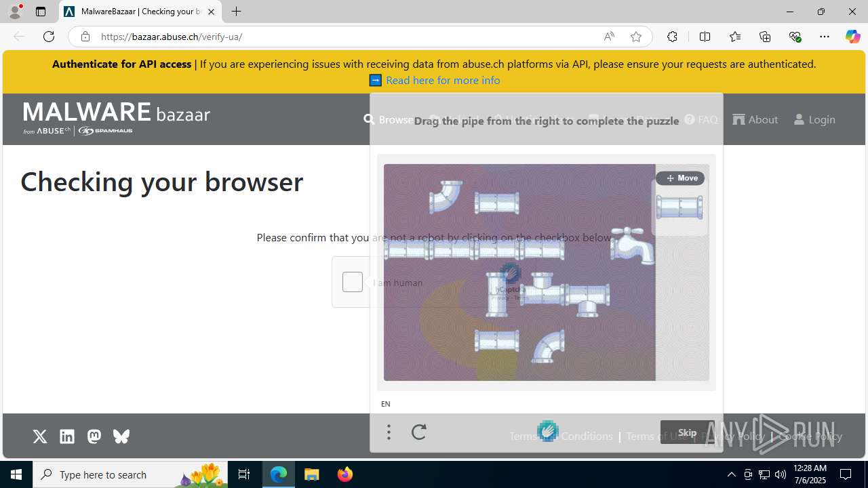Viewport: 868px width, 488px height.
Task: Open tab actions menu
Action: pyautogui.click(x=41, y=12)
